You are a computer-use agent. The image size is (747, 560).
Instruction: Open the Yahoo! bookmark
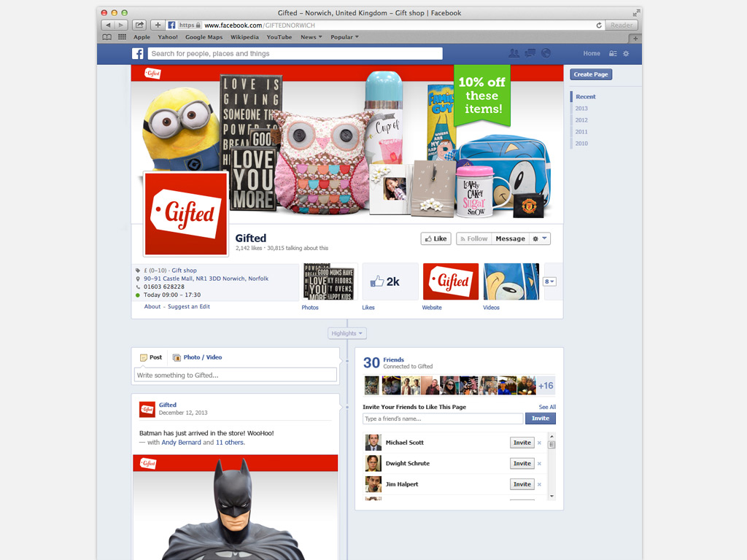point(168,37)
